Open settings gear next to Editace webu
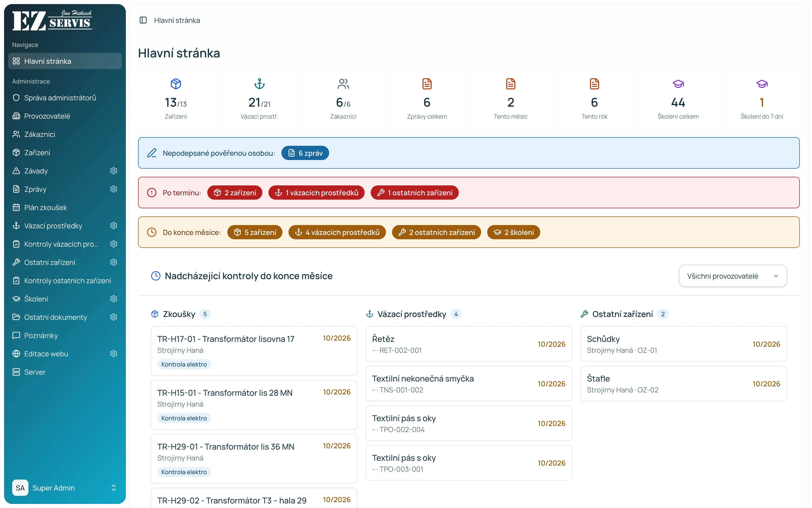This screenshot has height=508, width=812. click(114, 354)
